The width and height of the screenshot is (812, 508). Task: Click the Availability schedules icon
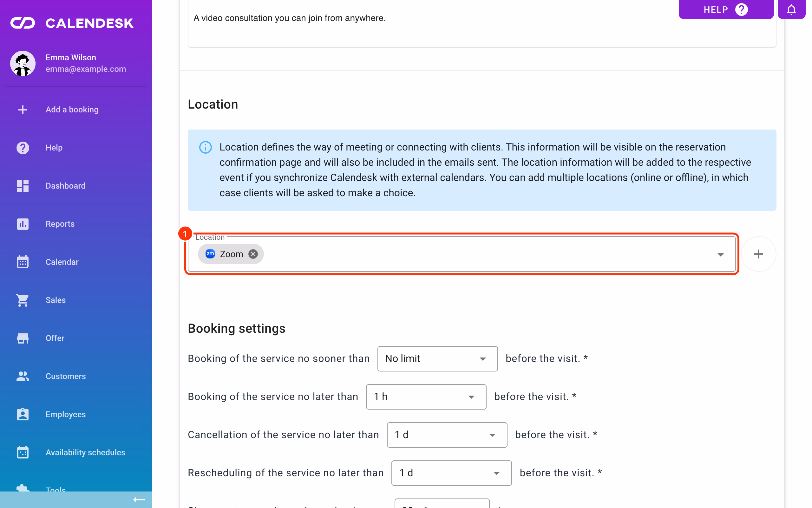(23, 452)
